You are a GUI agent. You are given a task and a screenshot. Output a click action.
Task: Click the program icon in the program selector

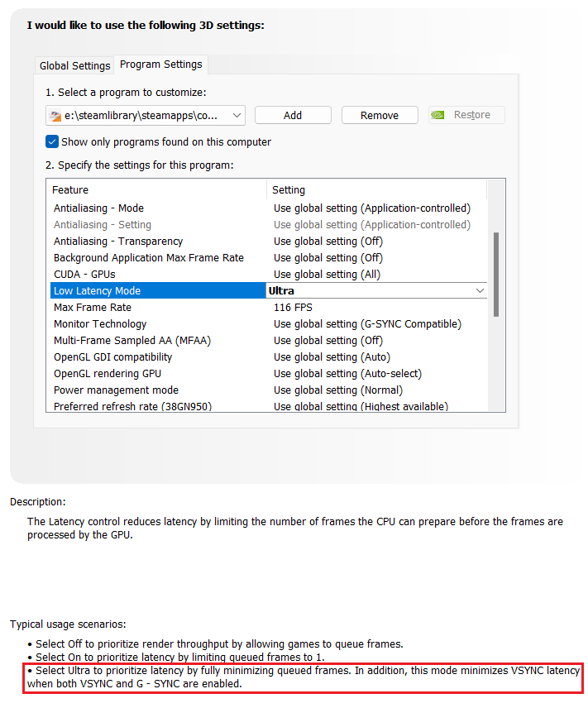click(x=56, y=116)
